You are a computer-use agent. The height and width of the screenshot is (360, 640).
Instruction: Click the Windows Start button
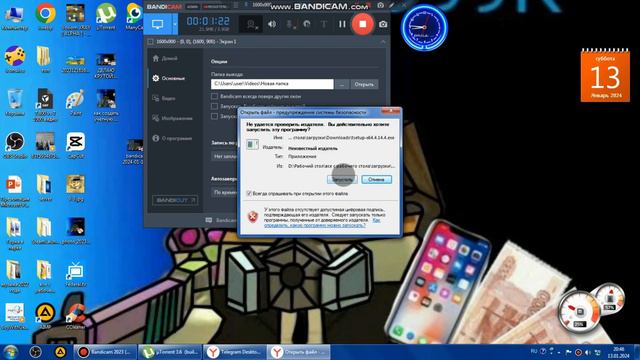coord(10,352)
